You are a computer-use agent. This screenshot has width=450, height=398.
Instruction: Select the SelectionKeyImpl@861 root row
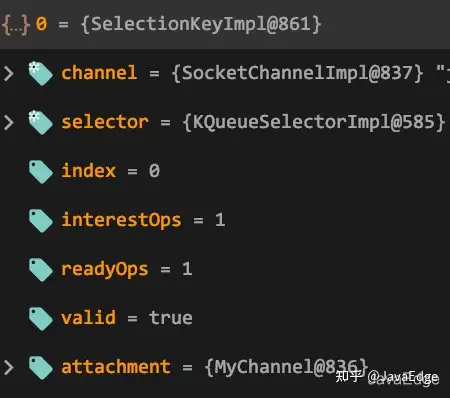225,25
